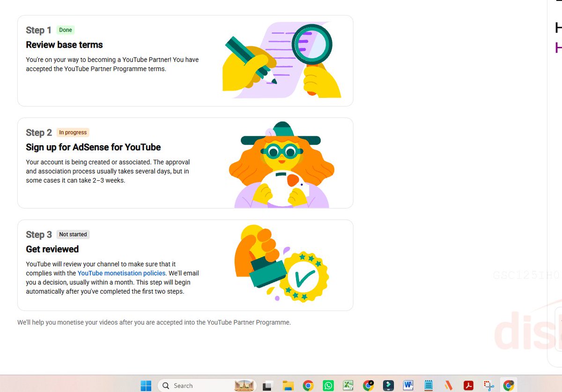This screenshot has height=392, width=562.
Task: Open Snipping Tool from the taskbar
Action: pos(489,385)
